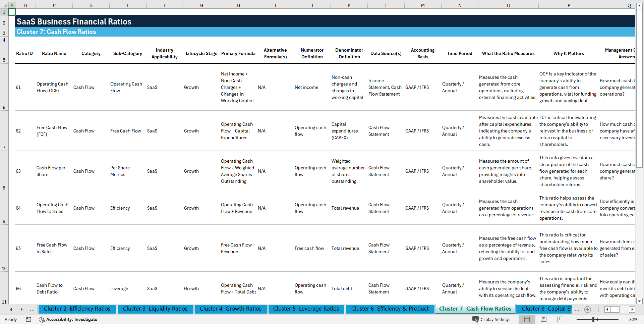Screen dimensions: 644x324
Task: Open the All Sheets ellipsis near tab arrows
Action: tap(32, 309)
